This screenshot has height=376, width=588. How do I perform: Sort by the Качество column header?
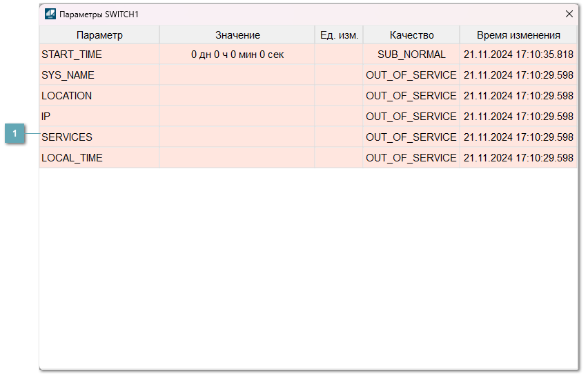(x=411, y=35)
